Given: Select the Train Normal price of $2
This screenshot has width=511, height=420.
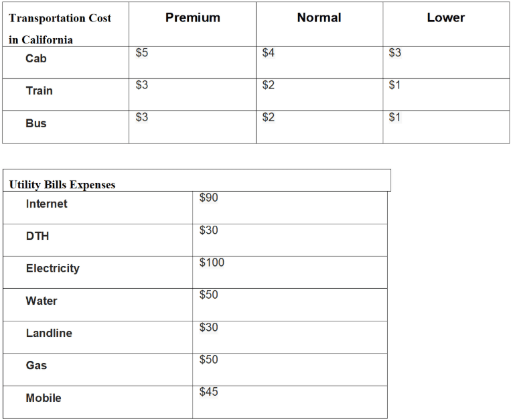Looking at the screenshot, I should [x=269, y=85].
